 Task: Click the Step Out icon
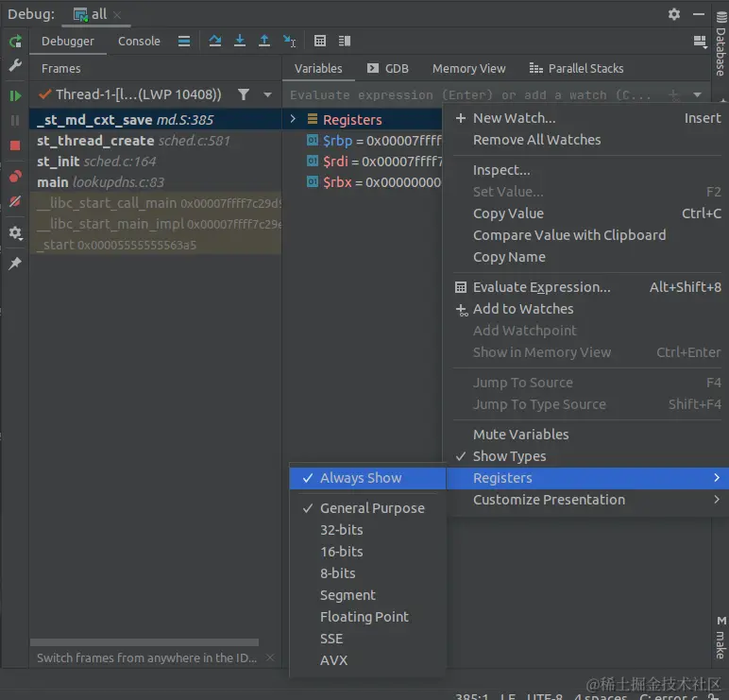pyautogui.click(x=264, y=41)
